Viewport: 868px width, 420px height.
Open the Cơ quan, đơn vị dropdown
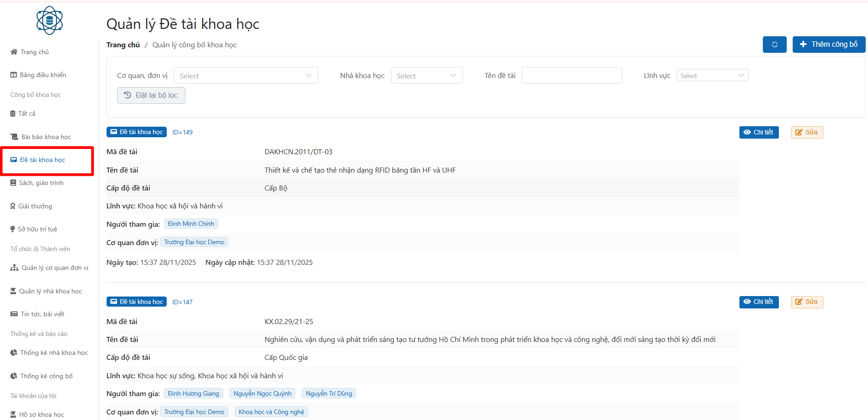[x=245, y=76]
